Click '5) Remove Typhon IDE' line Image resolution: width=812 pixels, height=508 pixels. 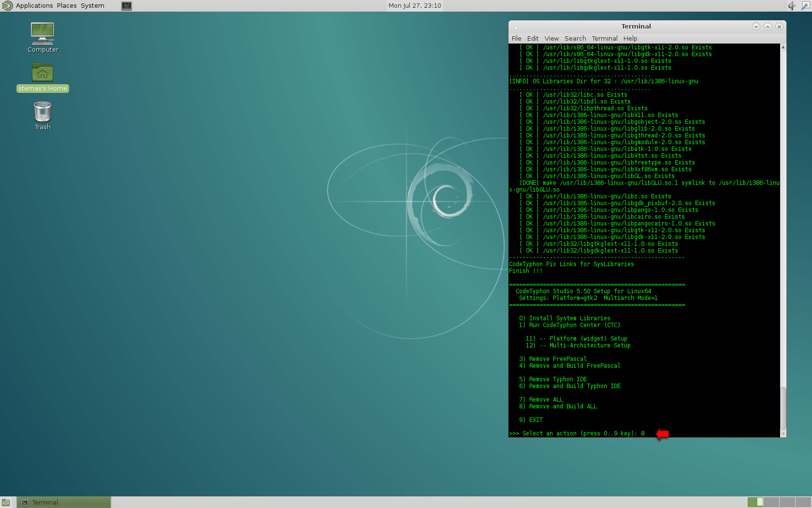(x=553, y=379)
